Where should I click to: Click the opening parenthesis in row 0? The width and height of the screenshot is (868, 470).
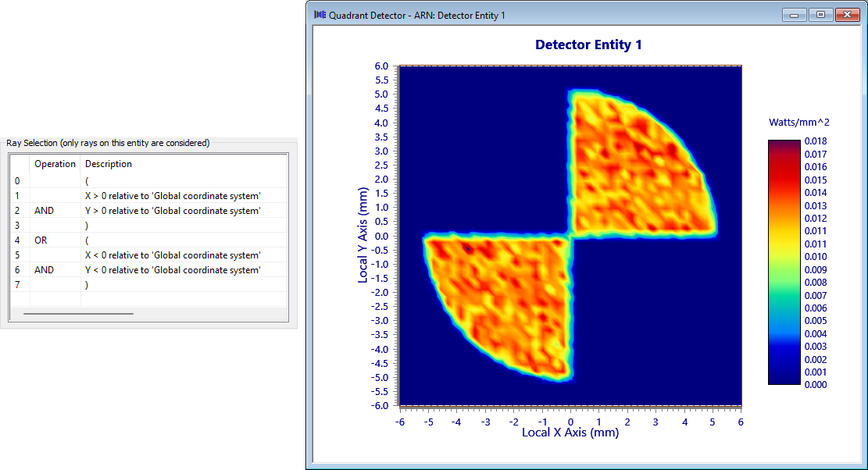pos(87,181)
